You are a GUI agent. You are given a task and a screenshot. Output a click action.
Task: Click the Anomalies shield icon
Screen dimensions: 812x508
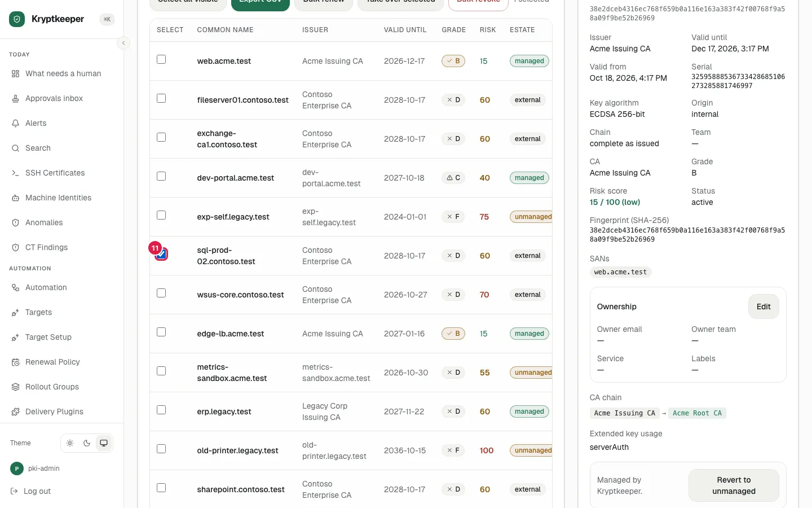[x=16, y=222]
